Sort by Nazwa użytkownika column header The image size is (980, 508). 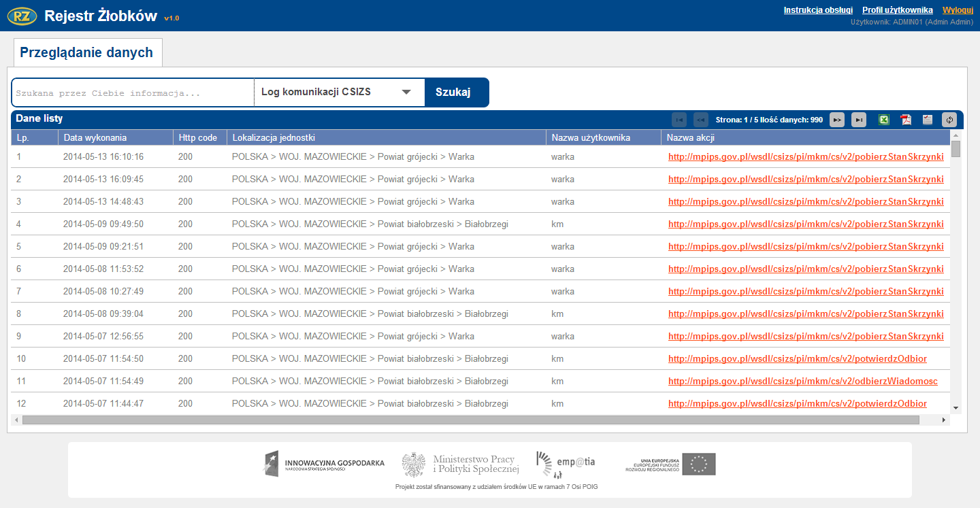(x=604, y=137)
